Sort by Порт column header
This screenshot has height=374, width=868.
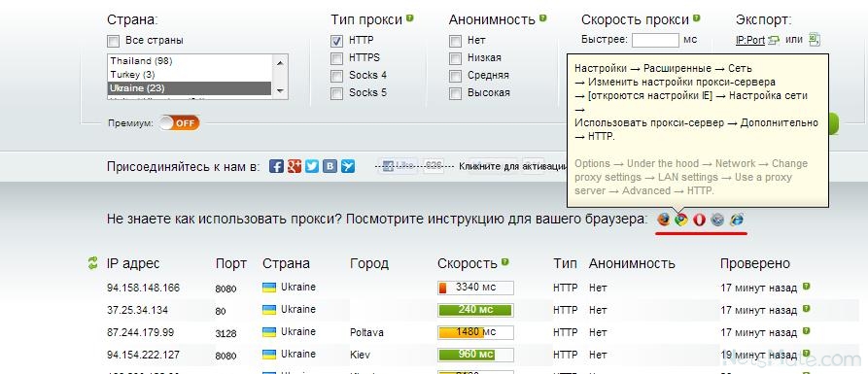click(x=230, y=263)
